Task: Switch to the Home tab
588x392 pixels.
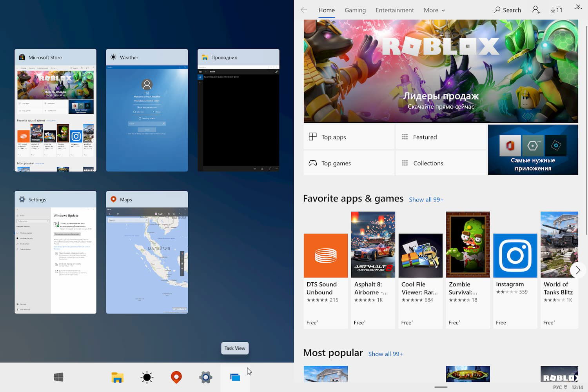Action: click(327, 10)
